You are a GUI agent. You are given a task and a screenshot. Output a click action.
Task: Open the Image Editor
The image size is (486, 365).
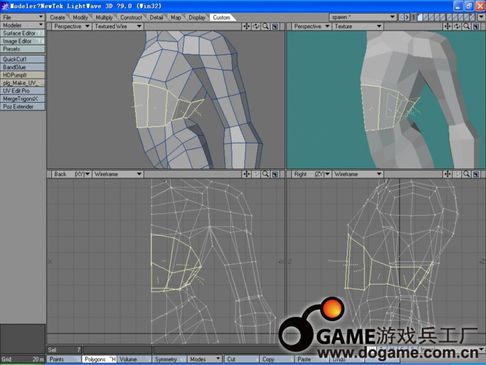[22, 41]
